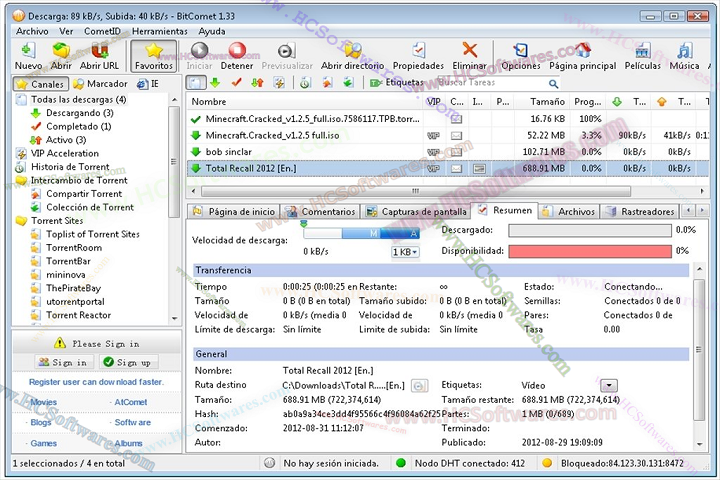This screenshot has height=480, width=720.
Task: Switch to Página de inicio tab
Action: click(x=234, y=212)
